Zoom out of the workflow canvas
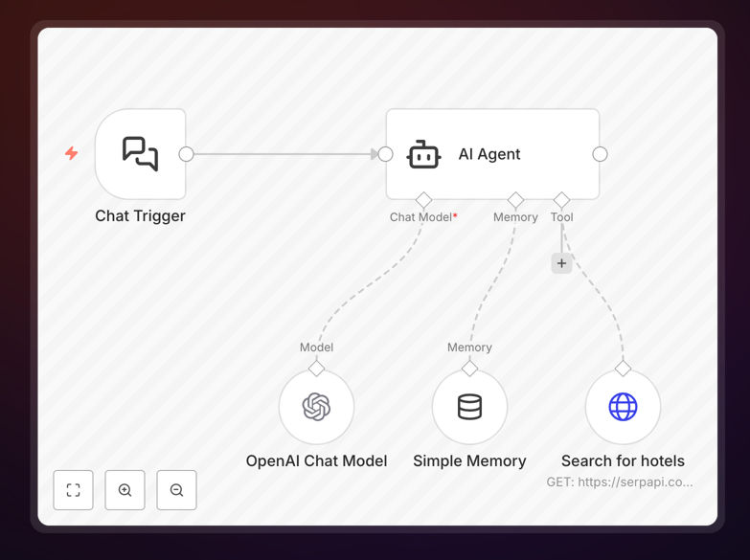 click(176, 490)
